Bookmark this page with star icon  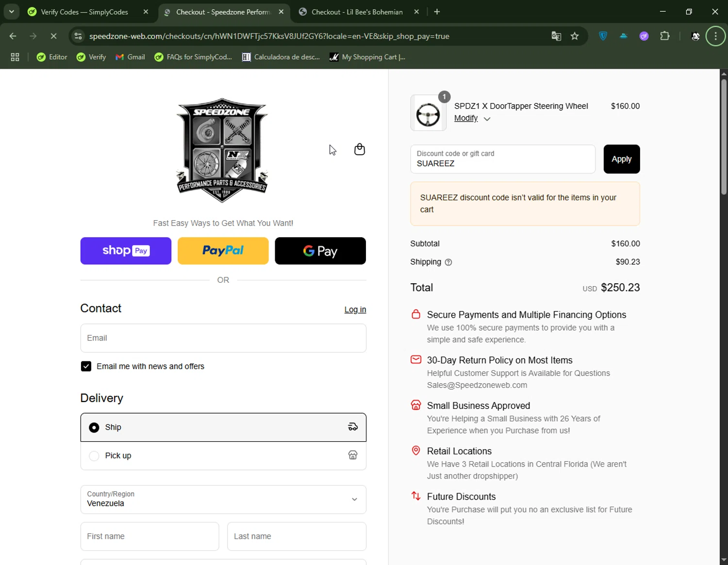point(575,36)
